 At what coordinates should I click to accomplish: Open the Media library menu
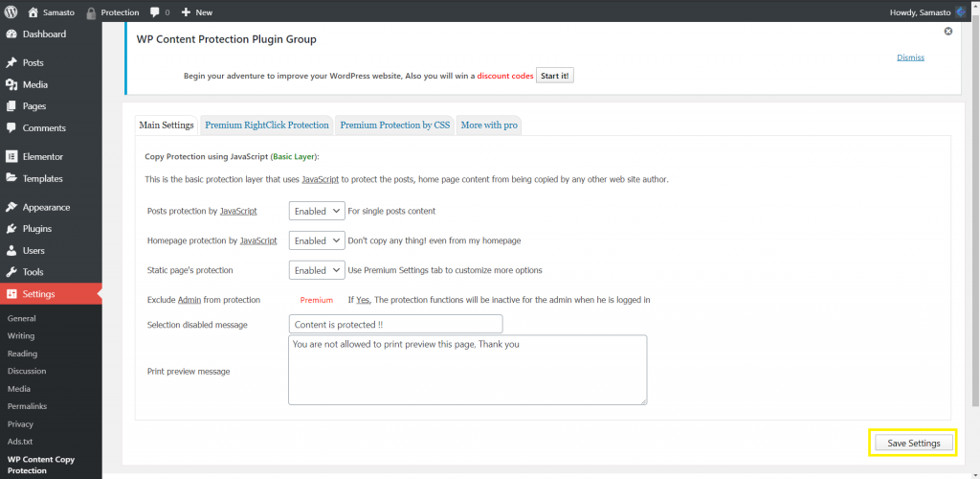point(34,84)
